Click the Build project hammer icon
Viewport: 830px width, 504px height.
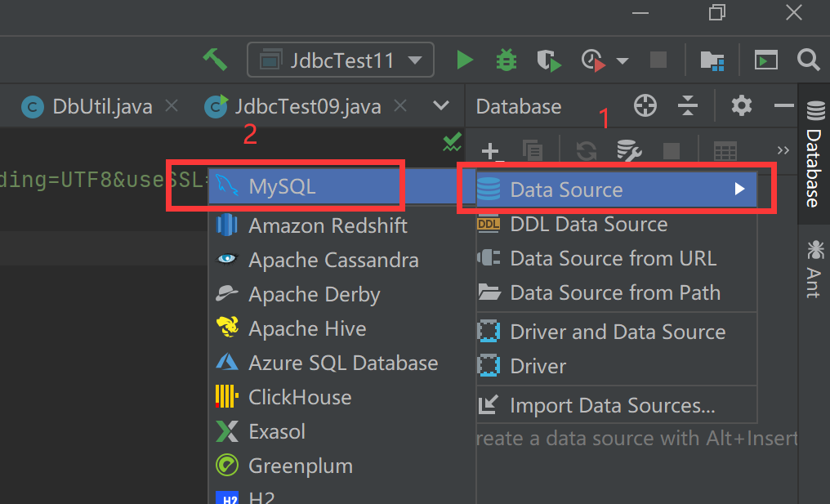(x=215, y=60)
